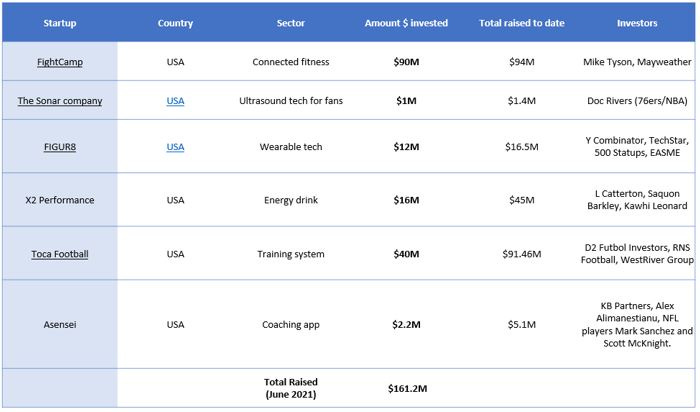
Task: Click the $2.2M invested amount
Action: (x=406, y=325)
